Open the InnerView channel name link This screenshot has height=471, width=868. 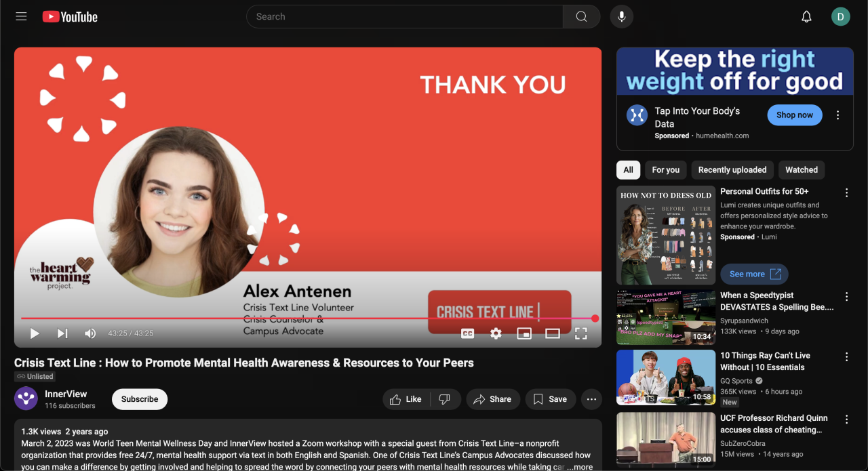coord(66,394)
